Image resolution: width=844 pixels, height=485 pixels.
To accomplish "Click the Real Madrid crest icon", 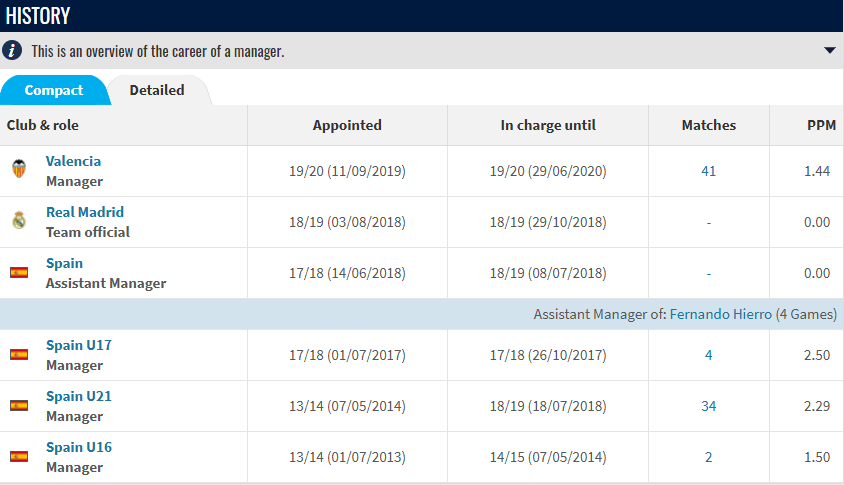I will coord(19,221).
